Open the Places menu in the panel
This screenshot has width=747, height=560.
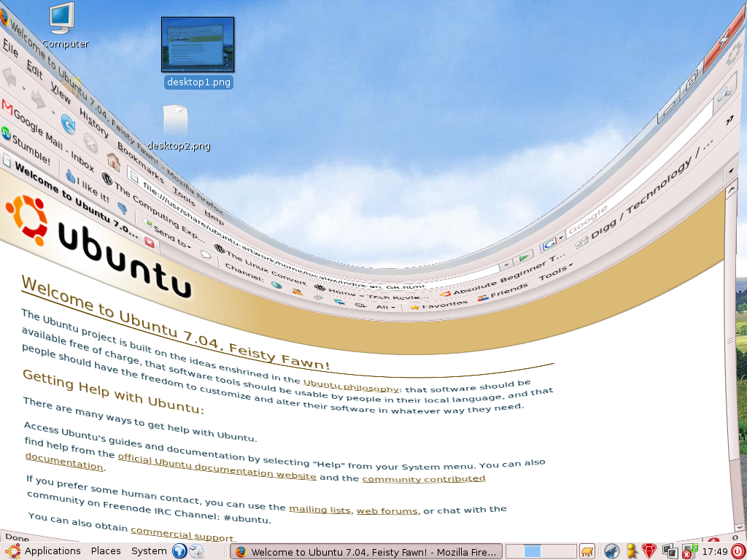106,551
